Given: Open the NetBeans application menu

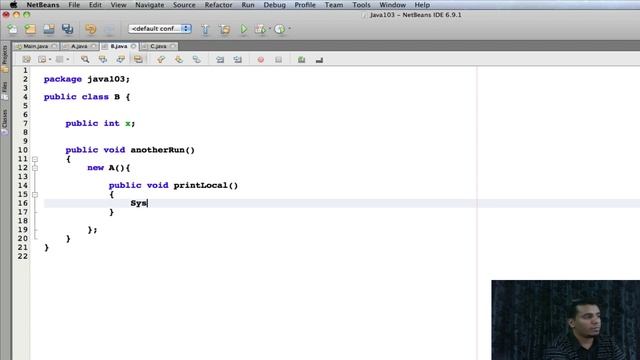Looking at the screenshot, I should click(43, 5).
